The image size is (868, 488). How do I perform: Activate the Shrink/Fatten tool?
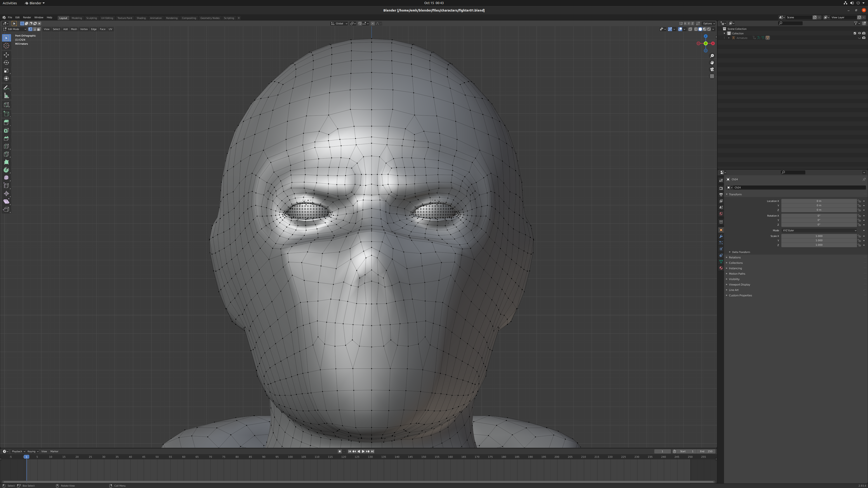[6, 194]
